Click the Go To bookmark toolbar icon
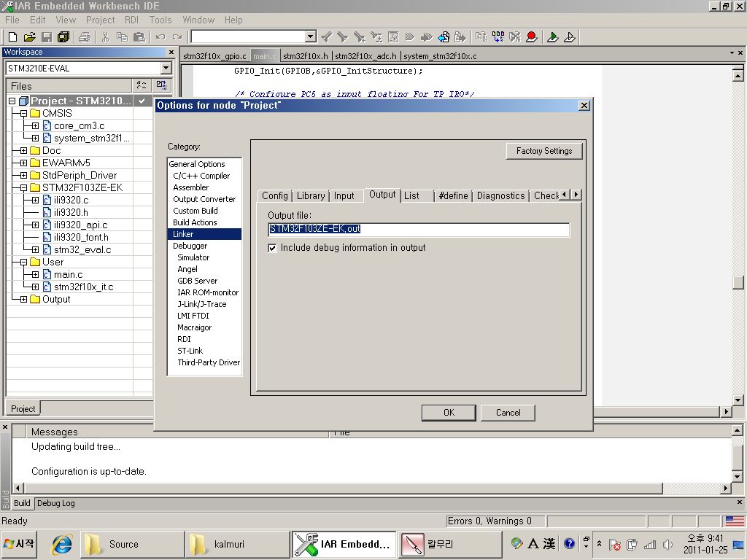Image resolution: width=747 pixels, height=560 pixels. (426, 36)
